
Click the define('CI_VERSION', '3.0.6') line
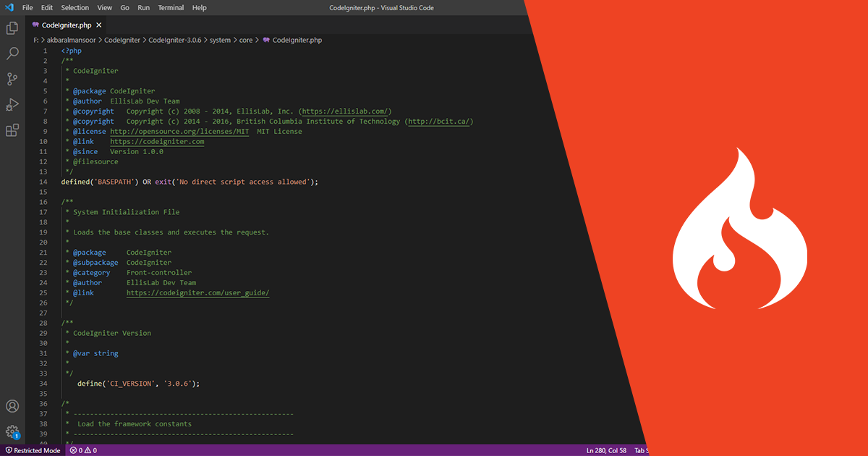coord(138,384)
